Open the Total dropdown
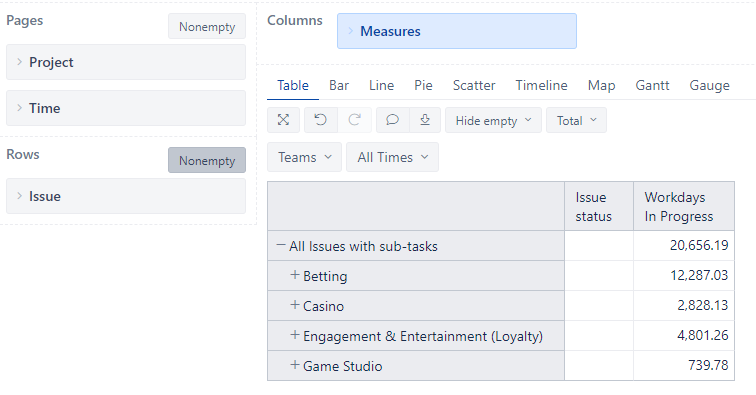 point(576,121)
